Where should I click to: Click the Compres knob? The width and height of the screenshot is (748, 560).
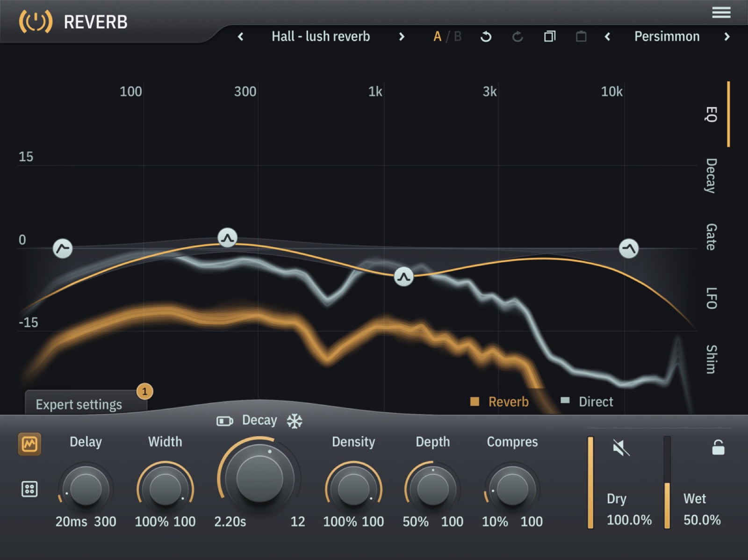point(512,489)
